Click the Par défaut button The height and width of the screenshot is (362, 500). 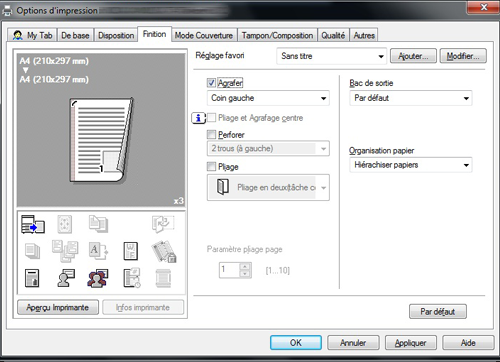point(438,312)
